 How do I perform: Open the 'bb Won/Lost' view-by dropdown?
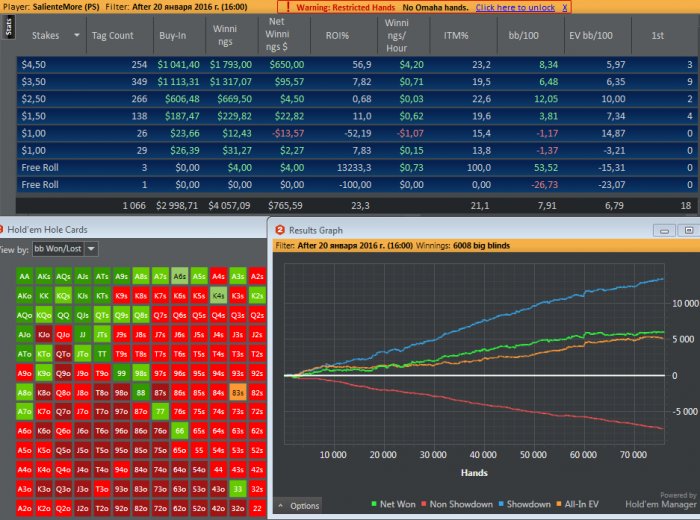coord(91,248)
